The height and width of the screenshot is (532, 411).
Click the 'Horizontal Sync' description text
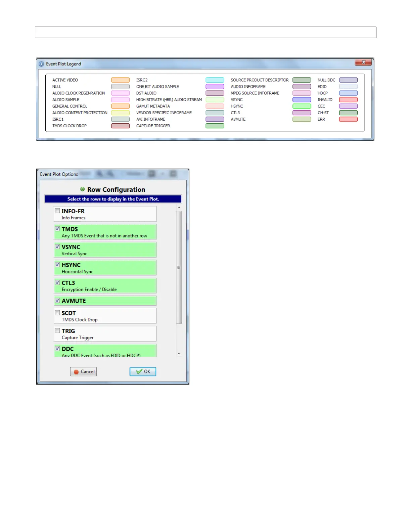(78, 271)
